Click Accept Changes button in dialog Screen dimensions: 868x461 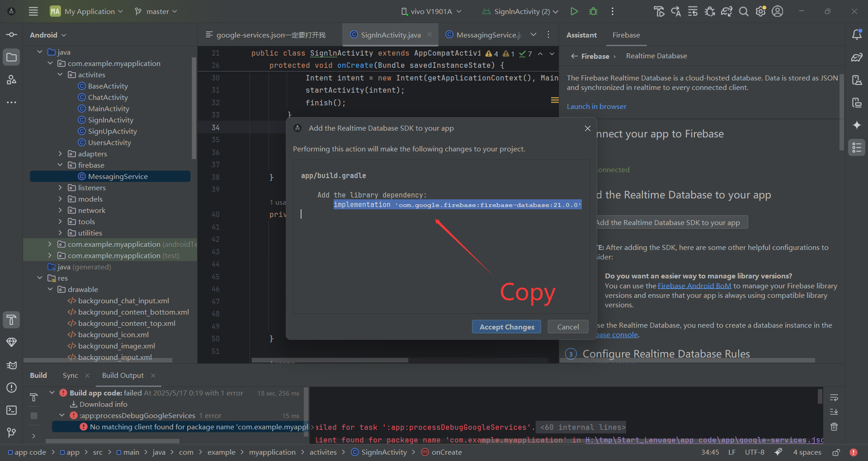(x=506, y=327)
